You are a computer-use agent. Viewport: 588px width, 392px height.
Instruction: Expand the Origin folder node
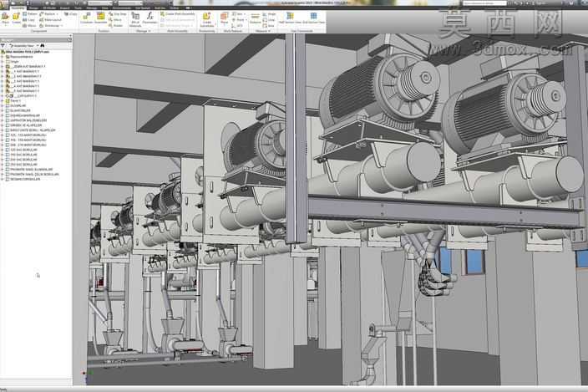coord(3,62)
